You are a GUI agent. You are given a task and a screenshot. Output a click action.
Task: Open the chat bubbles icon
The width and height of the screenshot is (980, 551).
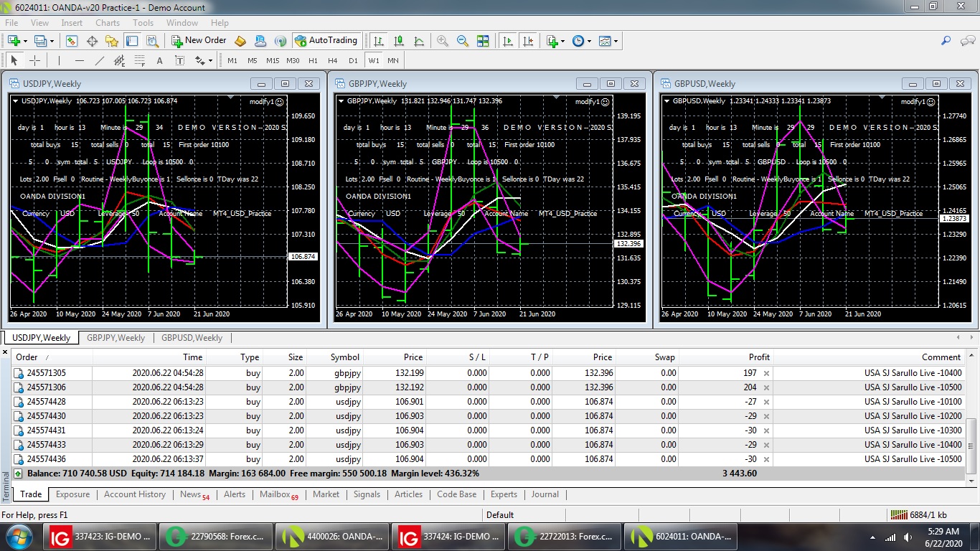(967, 41)
